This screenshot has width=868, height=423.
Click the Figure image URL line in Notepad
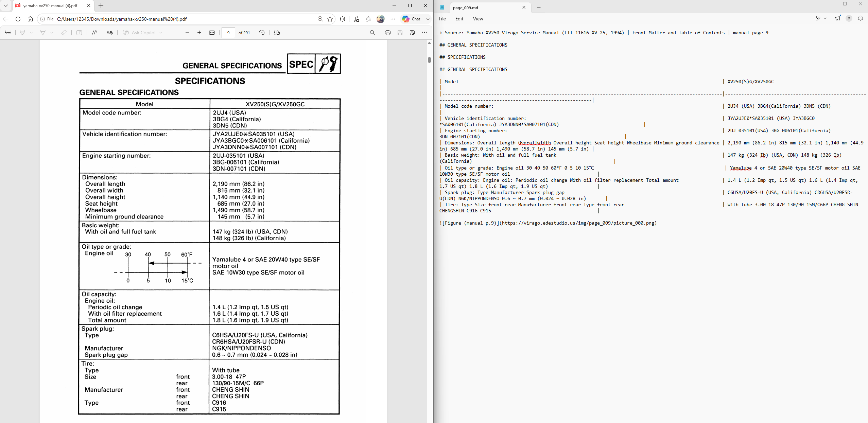pyautogui.click(x=548, y=223)
